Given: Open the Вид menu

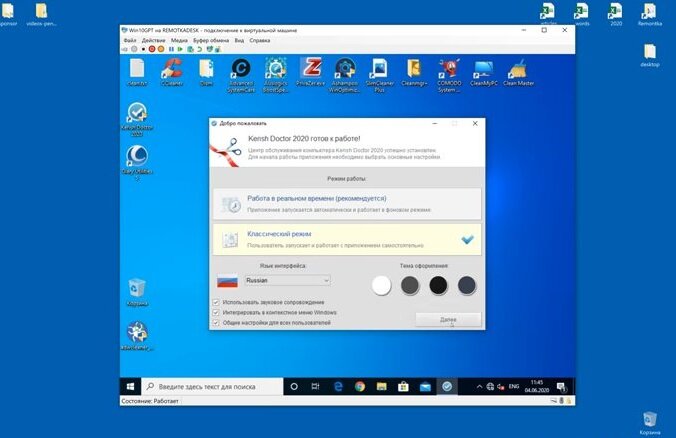Looking at the screenshot, I should pyautogui.click(x=239, y=40).
